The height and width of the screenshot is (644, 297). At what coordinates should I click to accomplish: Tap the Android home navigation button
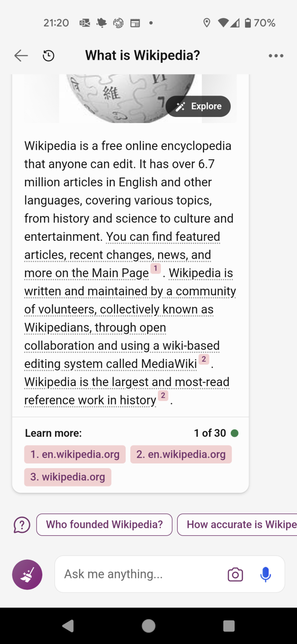click(148, 626)
